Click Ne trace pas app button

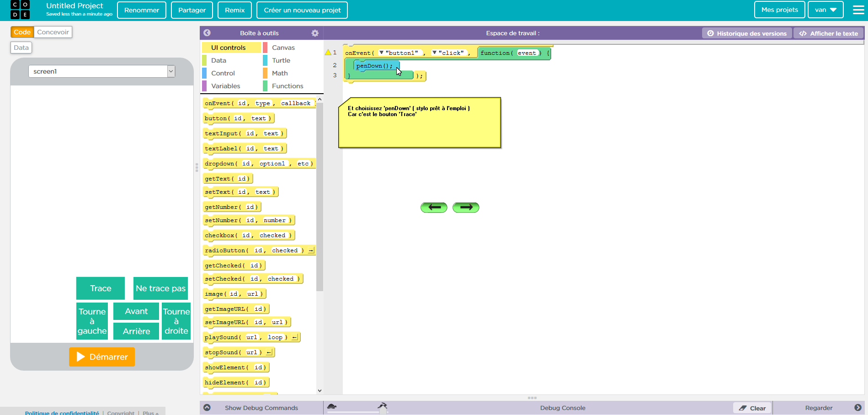click(x=160, y=288)
